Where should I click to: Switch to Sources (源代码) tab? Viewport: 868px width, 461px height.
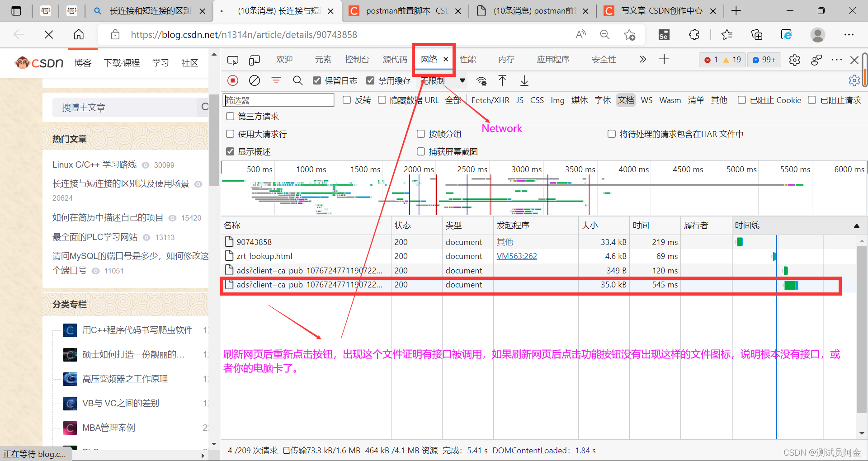click(x=395, y=59)
